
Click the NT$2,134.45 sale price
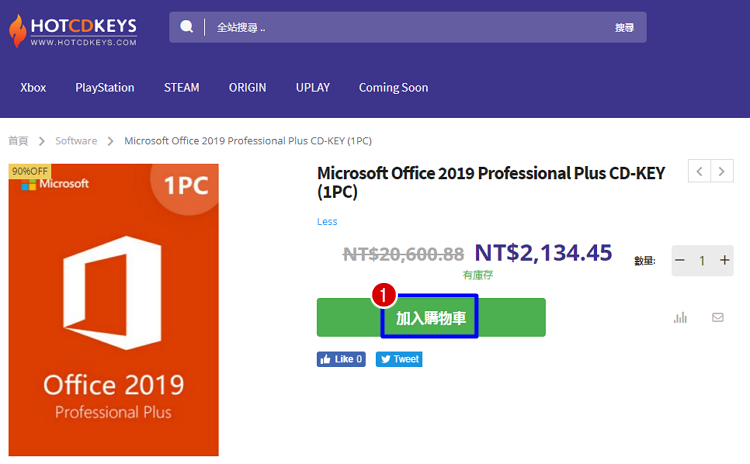tap(543, 253)
